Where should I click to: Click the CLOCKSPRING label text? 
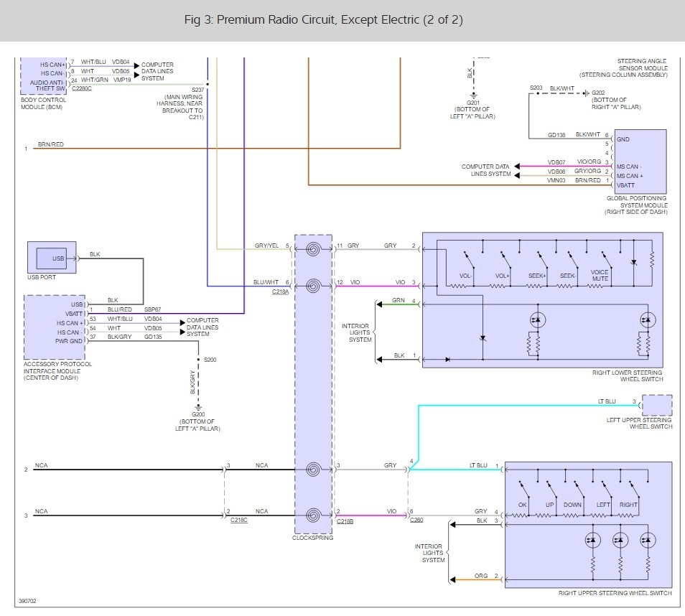(x=313, y=537)
